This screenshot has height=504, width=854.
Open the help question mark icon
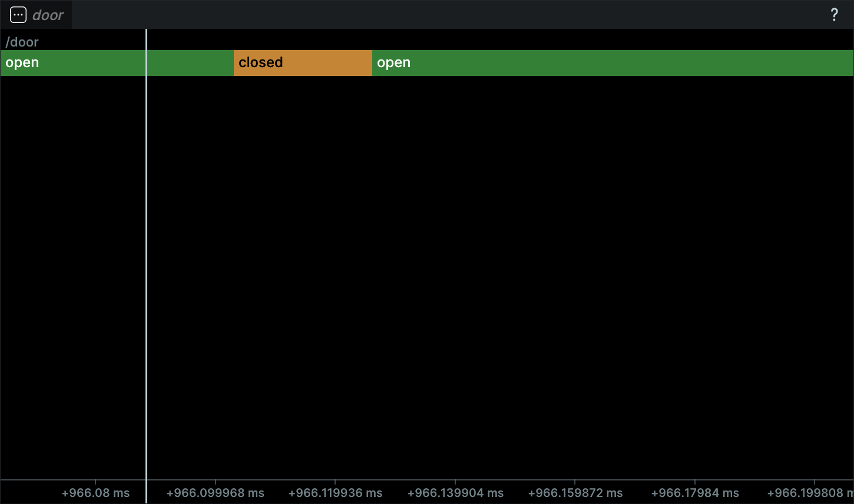pyautogui.click(x=834, y=15)
